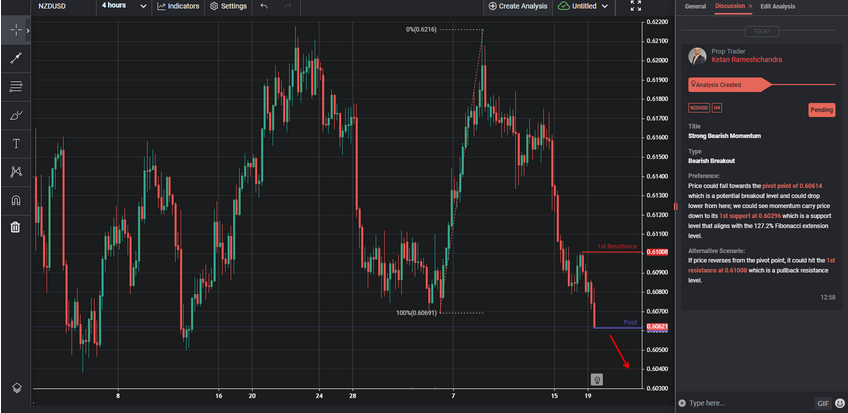848x413 pixels.
Task: Select the Text annotation tool
Action: (x=16, y=143)
